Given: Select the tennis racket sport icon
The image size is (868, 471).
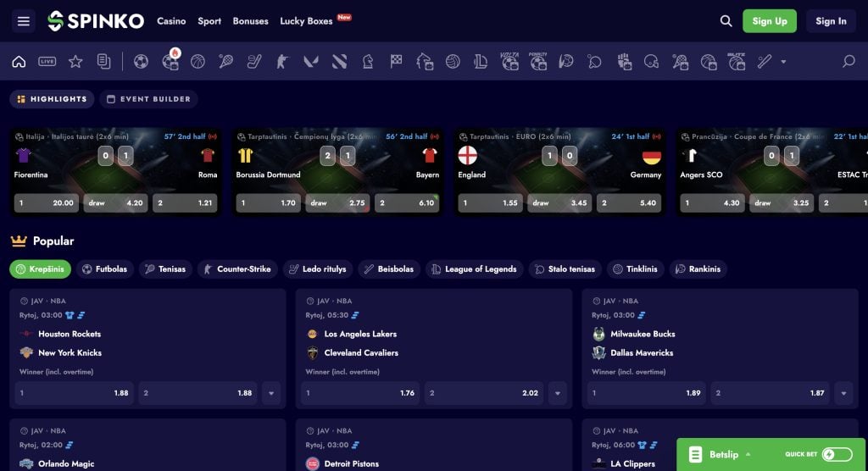Looking at the screenshot, I should point(225,62).
